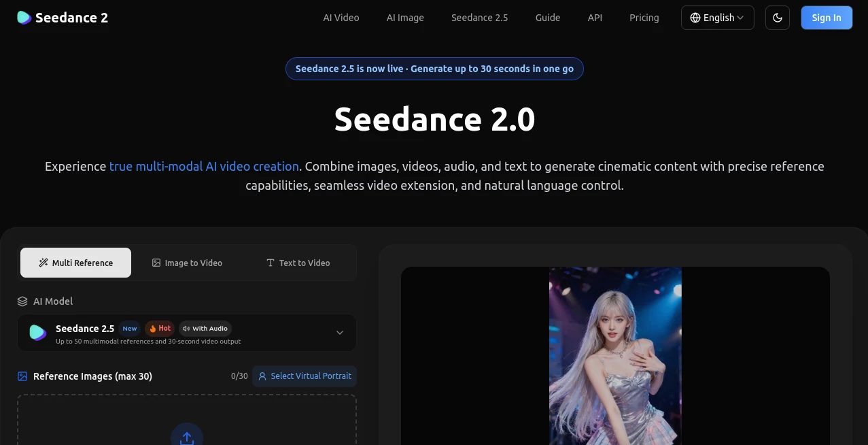
Task: Click the upload arrow icon
Action: tap(187, 438)
